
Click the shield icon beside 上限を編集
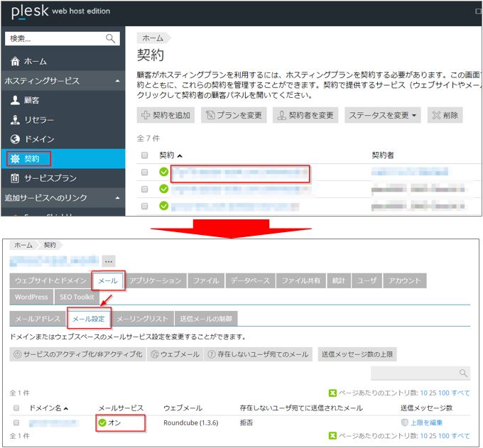pos(404,422)
